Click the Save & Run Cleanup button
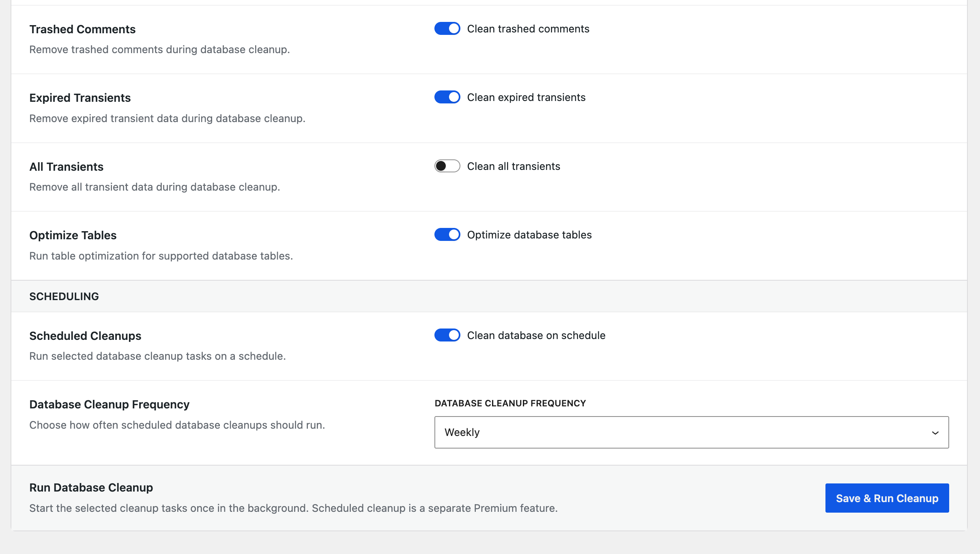 coord(887,498)
